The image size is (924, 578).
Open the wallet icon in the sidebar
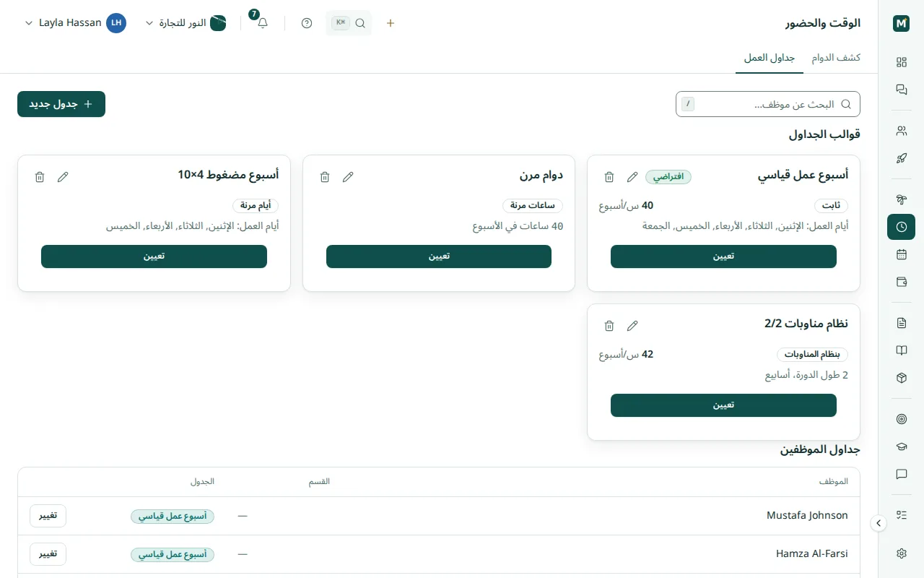tap(901, 282)
